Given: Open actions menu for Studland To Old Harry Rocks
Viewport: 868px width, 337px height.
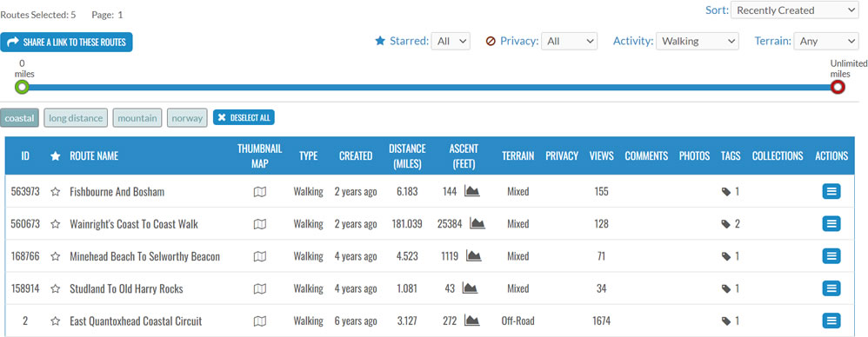Looking at the screenshot, I should tap(831, 288).
